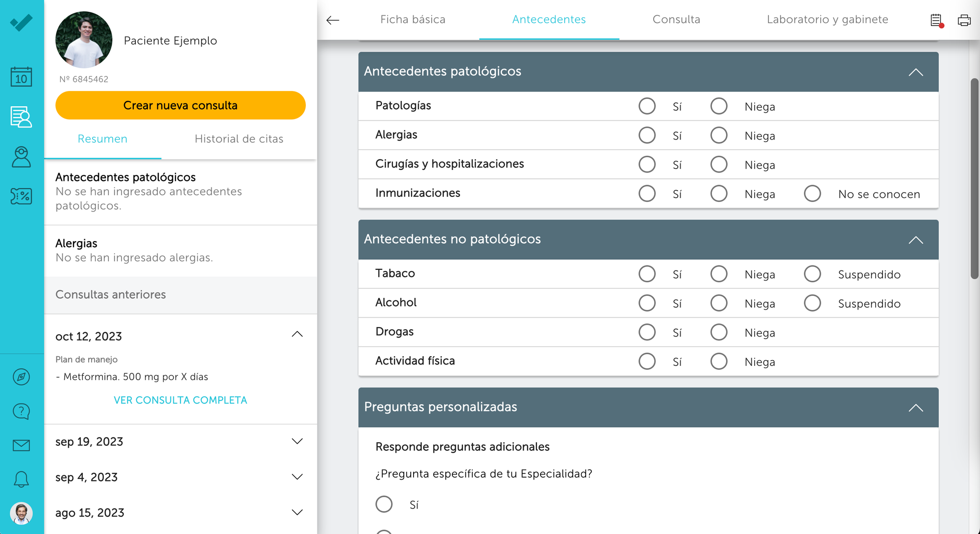This screenshot has height=534, width=980.
Task: Open the patient records sidebar icon
Action: point(21,117)
